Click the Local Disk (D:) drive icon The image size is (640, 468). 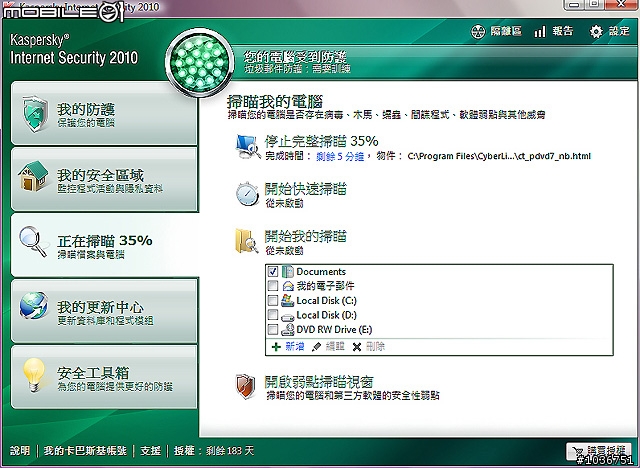[288, 316]
